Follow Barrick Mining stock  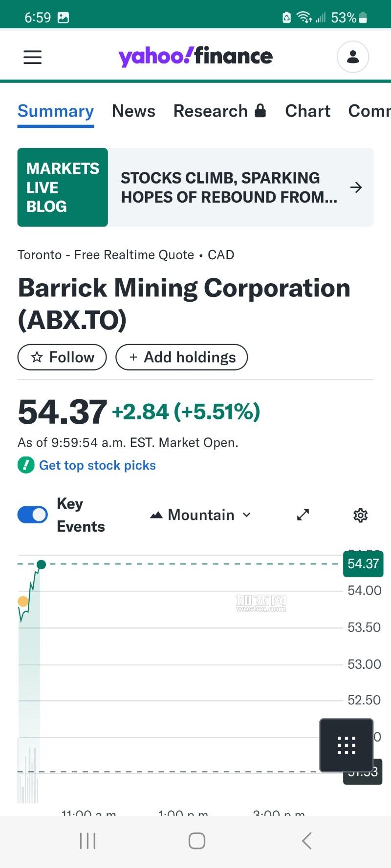(x=62, y=357)
